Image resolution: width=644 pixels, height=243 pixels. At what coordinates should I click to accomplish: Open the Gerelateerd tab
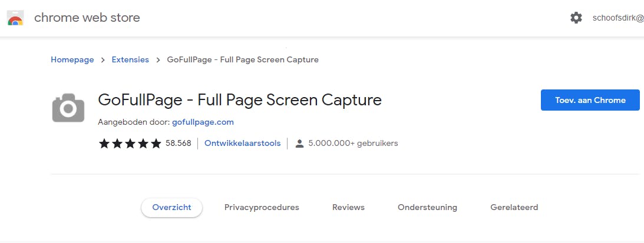coord(514,207)
